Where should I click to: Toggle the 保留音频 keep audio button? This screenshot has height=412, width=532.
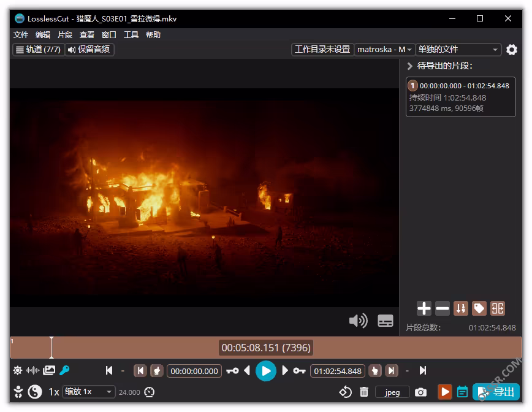point(89,50)
